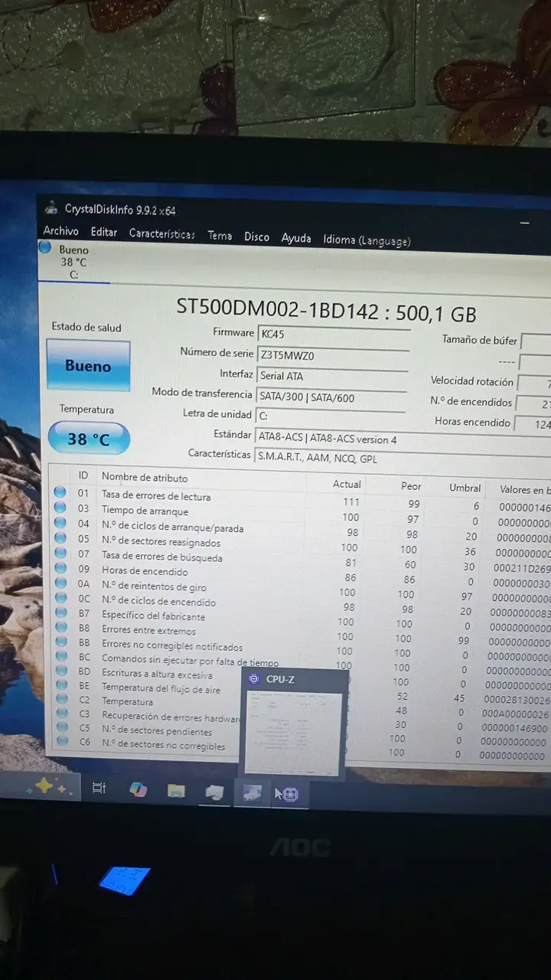Click the Estado de salud label
The height and width of the screenshot is (980, 551).
point(86,327)
